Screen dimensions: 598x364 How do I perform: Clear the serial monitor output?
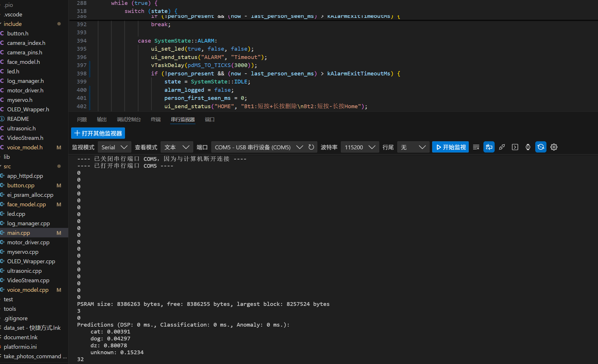476,147
